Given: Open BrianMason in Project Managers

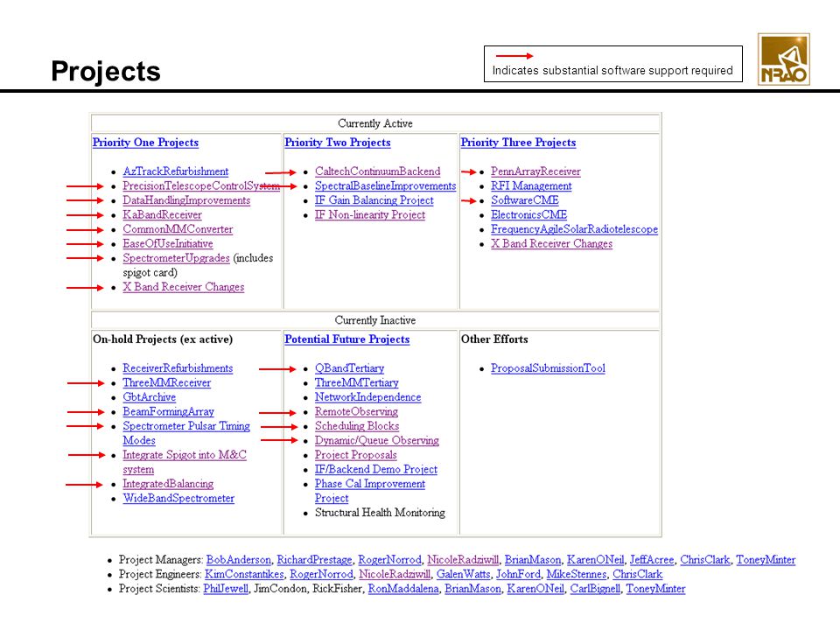Looking at the screenshot, I should (x=533, y=560).
